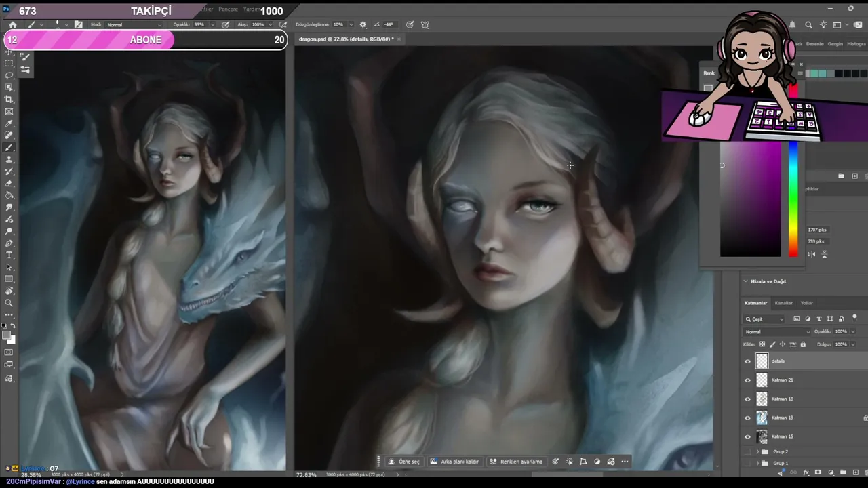Image resolution: width=868 pixels, height=488 pixels.
Task: Hide the Katman 15 layer
Action: coord(748,437)
